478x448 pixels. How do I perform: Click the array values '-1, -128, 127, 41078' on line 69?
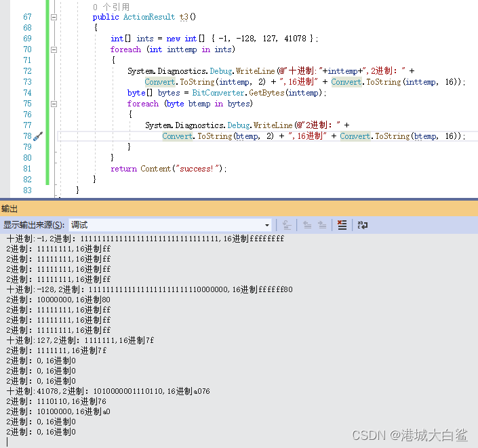[x=262, y=39]
